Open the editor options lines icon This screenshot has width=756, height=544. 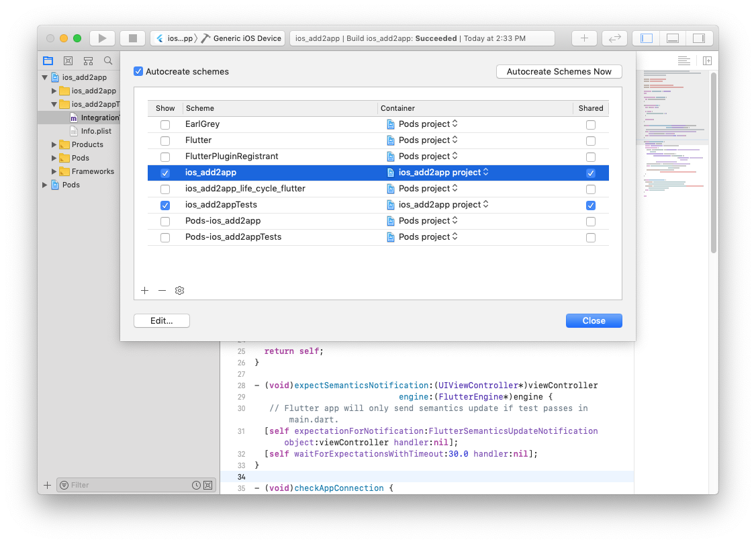(x=683, y=60)
